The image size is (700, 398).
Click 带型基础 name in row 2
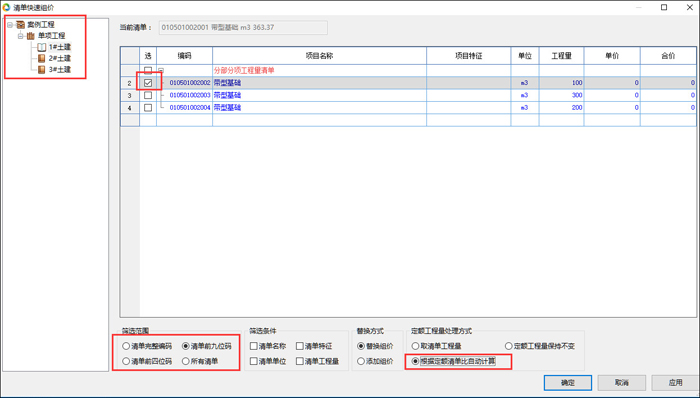(x=227, y=83)
